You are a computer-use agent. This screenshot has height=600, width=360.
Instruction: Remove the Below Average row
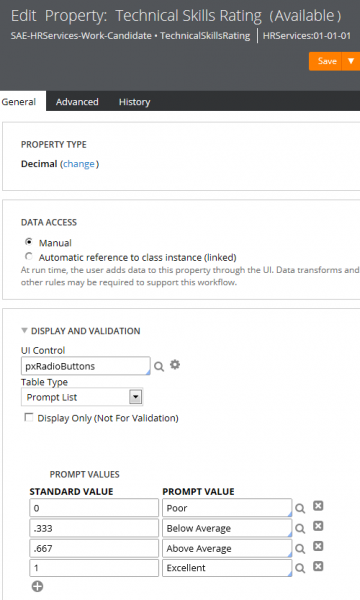pyautogui.click(x=318, y=527)
